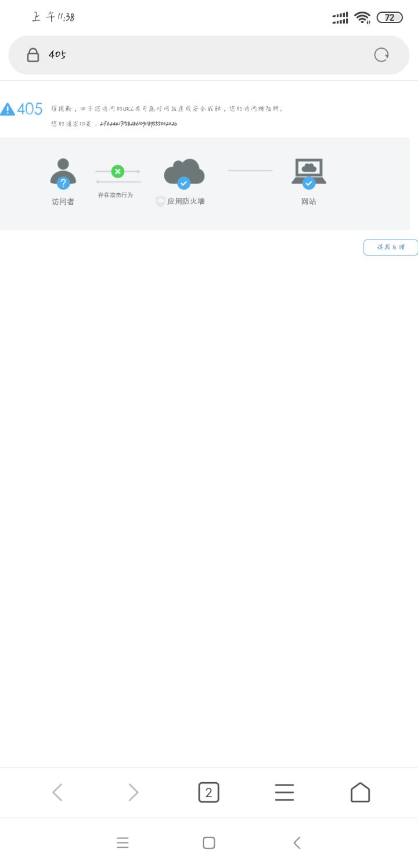
Task: Tap the small shield icon beside 应用防火墙
Action: click(x=160, y=201)
